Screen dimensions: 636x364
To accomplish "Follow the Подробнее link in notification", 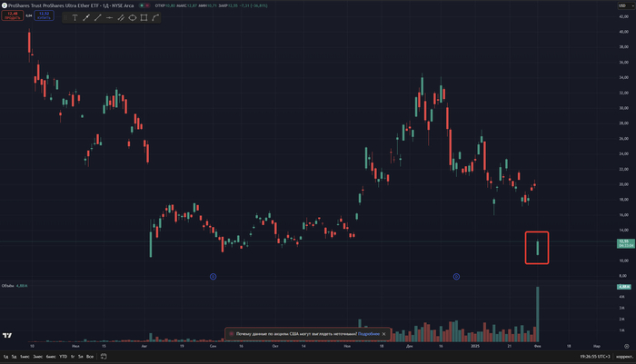I will pyautogui.click(x=369, y=334).
